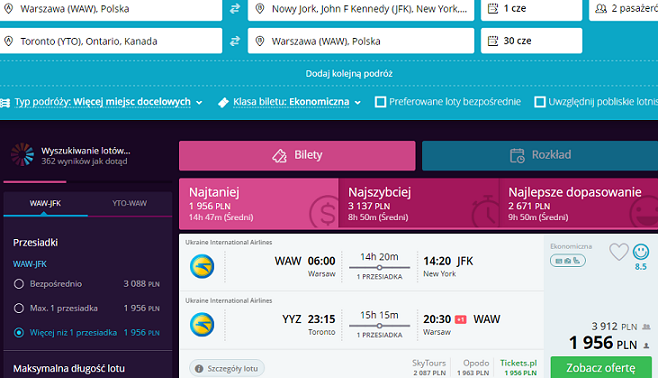The height and width of the screenshot is (378, 658).
Task: Click 1 PRZESIADKA under 14h 20m
Action: tap(379, 277)
